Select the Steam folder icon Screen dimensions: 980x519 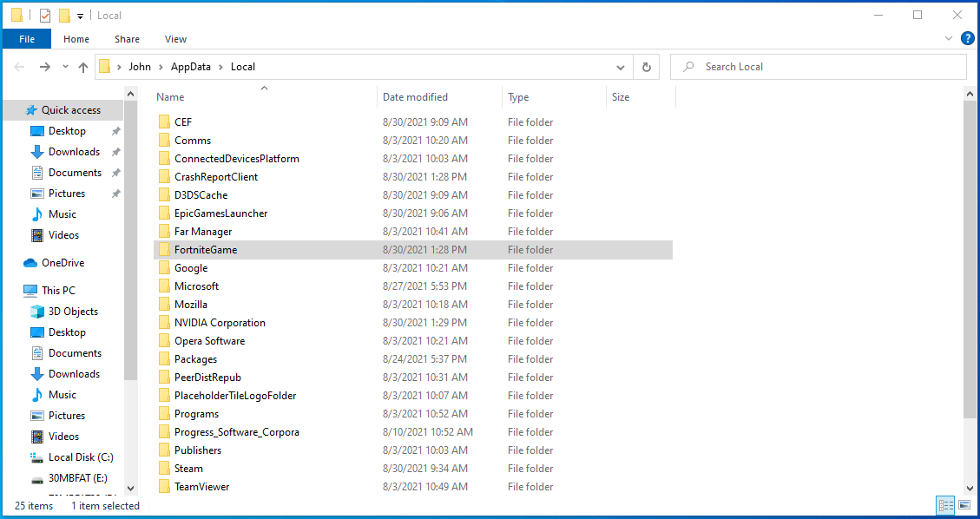pyautogui.click(x=164, y=469)
